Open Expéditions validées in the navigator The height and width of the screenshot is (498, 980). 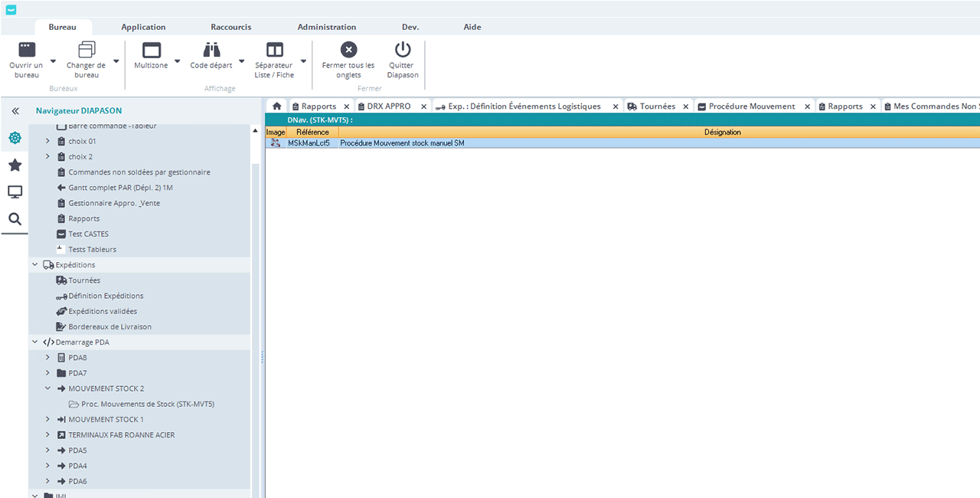click(103, 311)
